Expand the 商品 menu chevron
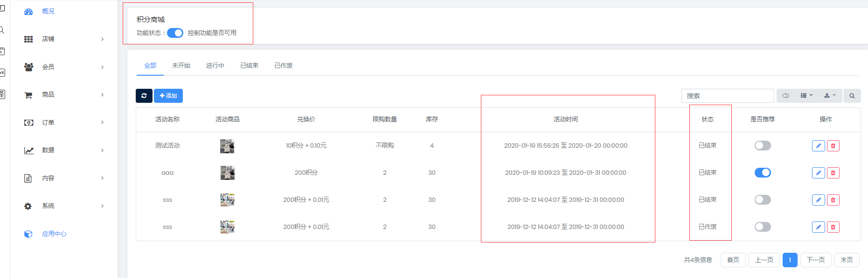868x278 pixels. (x=103, y=95)
